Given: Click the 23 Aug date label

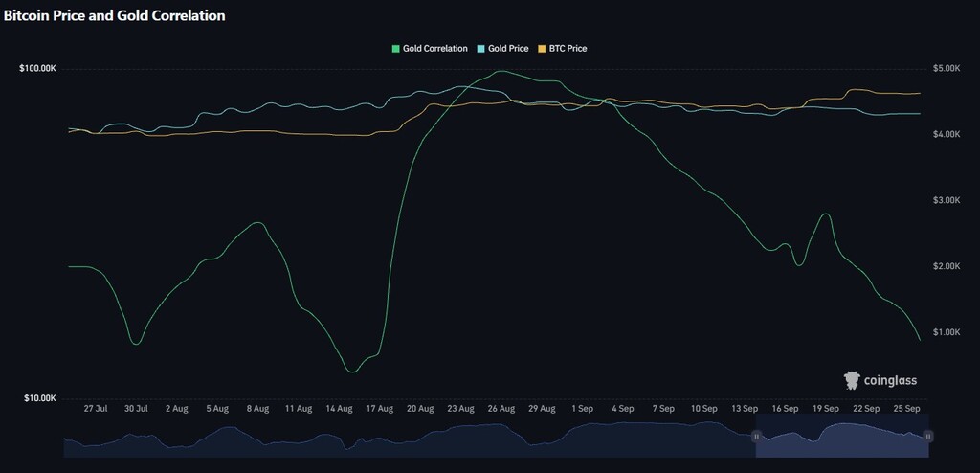Looking at the screenshot, I should coord(460,409).
